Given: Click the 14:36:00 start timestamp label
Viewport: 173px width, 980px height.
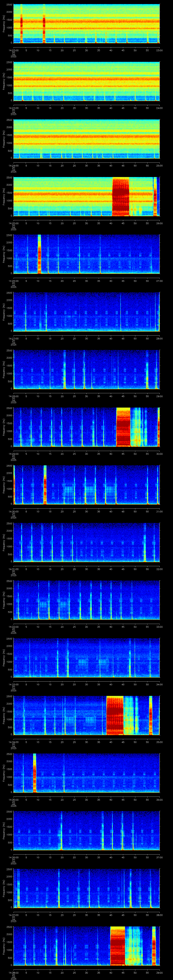Looking at the screenshot, I should 13,858.
